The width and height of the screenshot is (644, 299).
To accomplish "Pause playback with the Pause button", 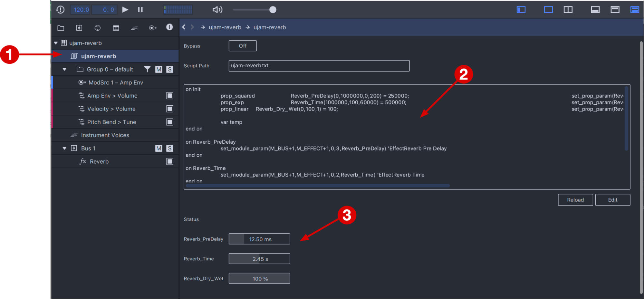I will [x=140, y=10].
